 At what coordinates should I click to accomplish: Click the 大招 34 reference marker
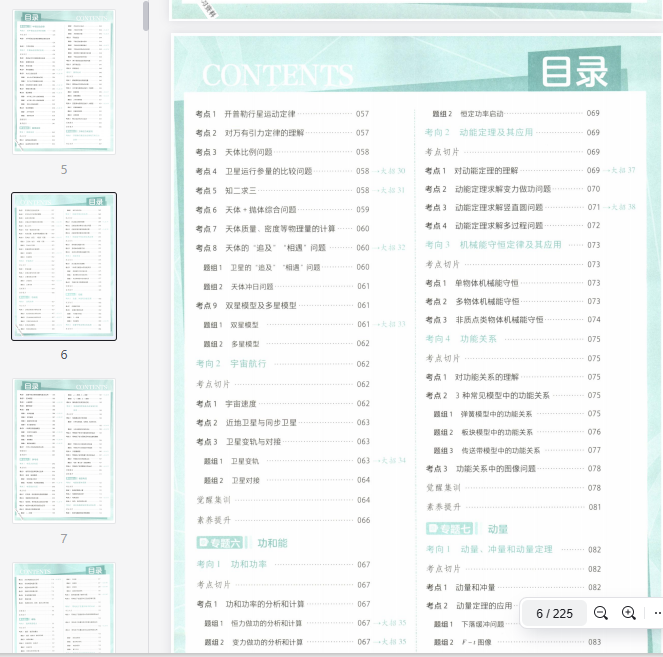[x=390, y=460]
